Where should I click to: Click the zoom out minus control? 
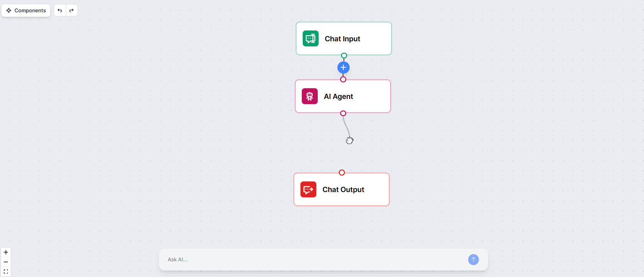click(6, 262)
